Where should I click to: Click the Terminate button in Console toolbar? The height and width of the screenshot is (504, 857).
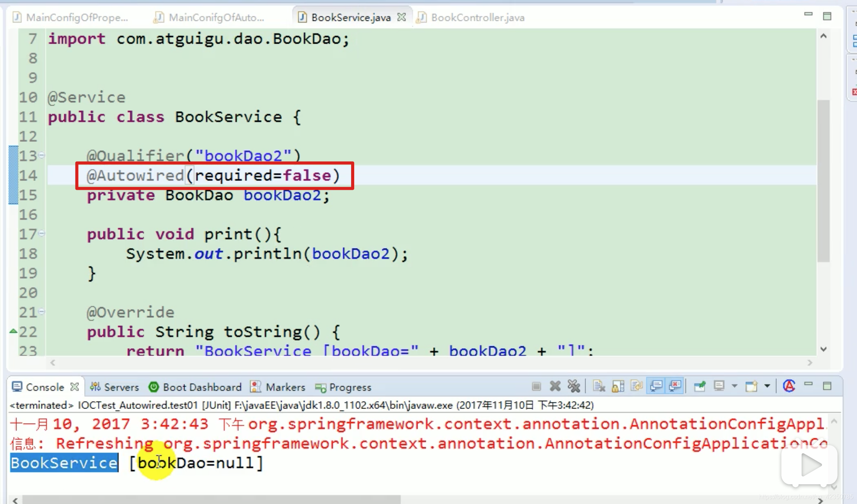(x=536, y=386)
